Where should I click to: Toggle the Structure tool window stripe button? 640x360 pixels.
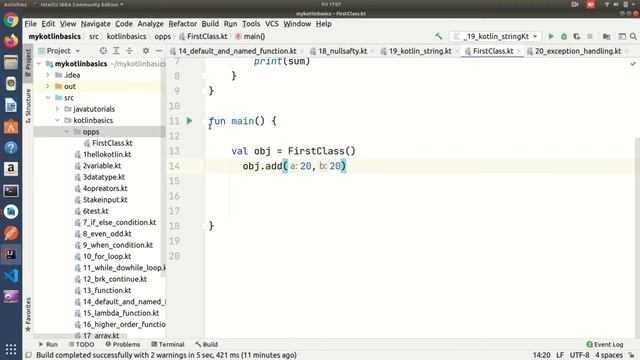(x=28, y=106)
